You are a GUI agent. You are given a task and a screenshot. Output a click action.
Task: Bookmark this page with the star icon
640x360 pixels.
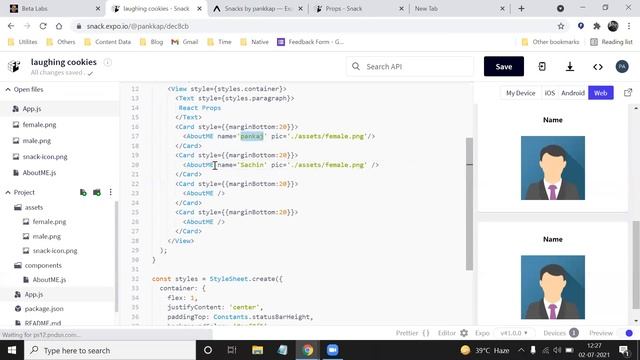click(x=561, y=26)
